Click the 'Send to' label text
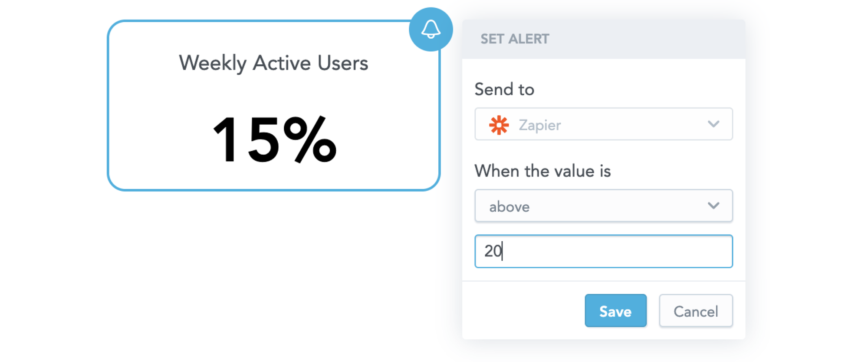 (x=504, y=89)
